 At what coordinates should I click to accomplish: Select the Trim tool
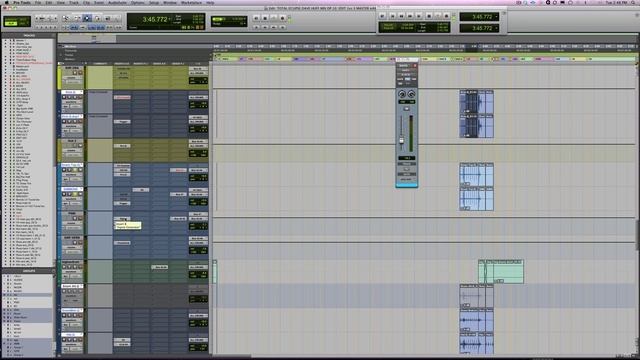click(x=77, y=18)
